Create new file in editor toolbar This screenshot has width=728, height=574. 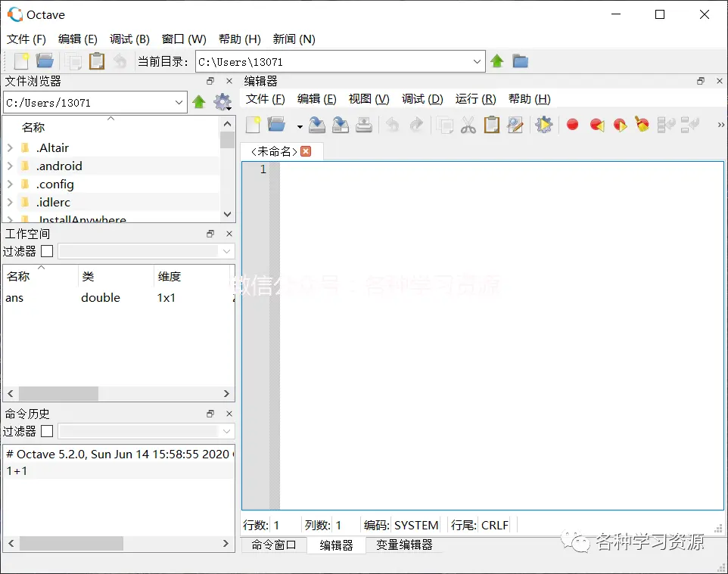(x=253, y=125)
